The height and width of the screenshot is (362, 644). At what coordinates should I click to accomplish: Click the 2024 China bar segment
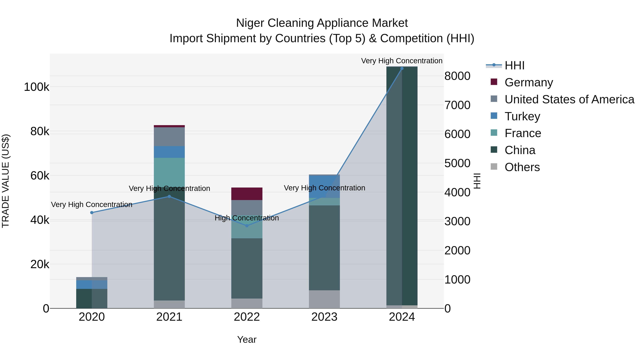pos(402,186)
